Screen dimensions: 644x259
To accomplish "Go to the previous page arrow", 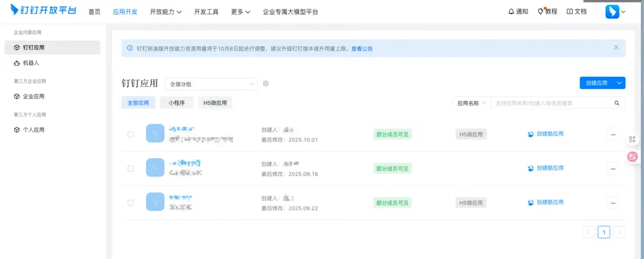I will 588,232.
